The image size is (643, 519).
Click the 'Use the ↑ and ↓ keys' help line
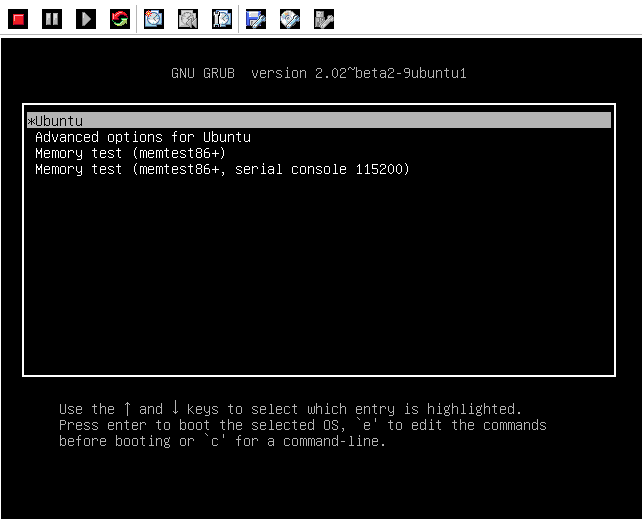point(290,409)
